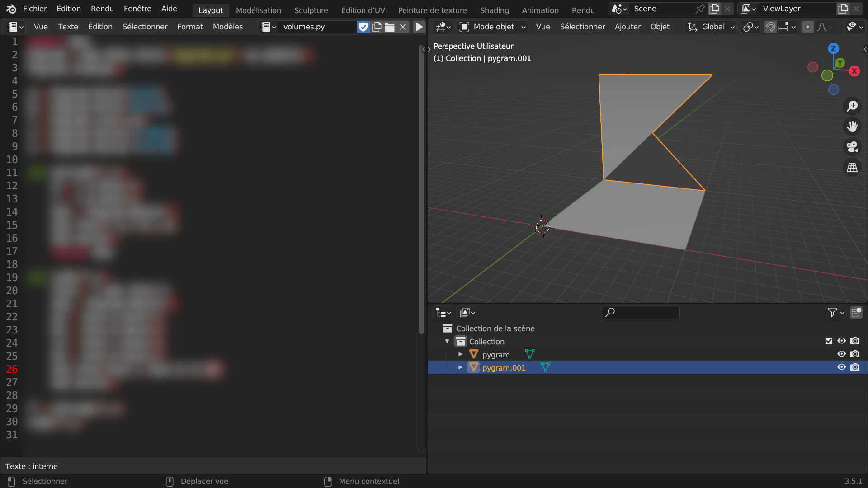Click the X axis on navigation gizmo
868x488 pixels.
pos(854,71)
